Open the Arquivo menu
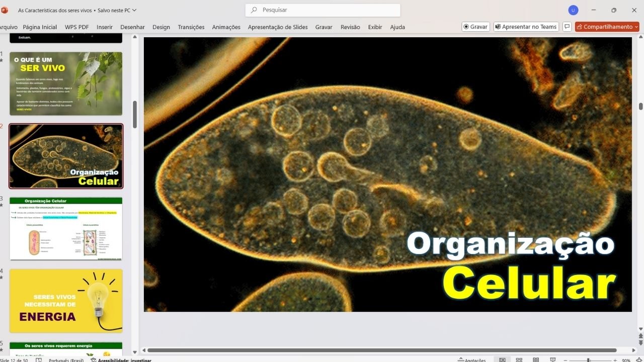This screenshot has height=362, width=644. coord(9,27)
